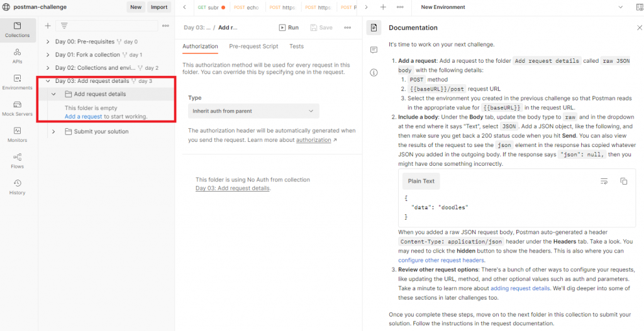
Task: Click the collections search input field
Action: coord(107,26)
